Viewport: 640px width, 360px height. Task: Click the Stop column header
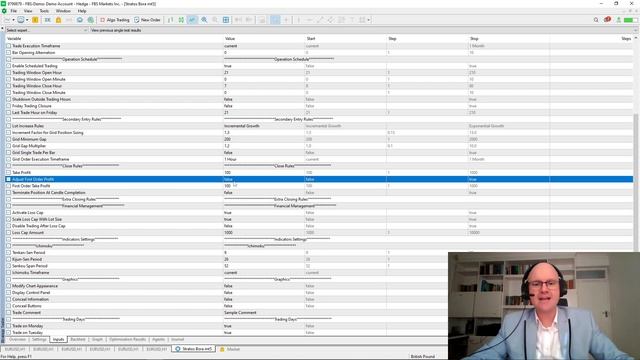click(x=474, y=38)
